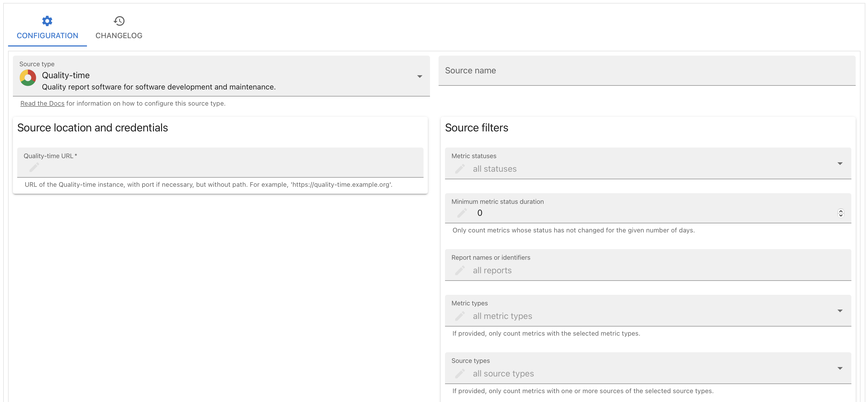Open the Read the Docs link

(42, 103)
